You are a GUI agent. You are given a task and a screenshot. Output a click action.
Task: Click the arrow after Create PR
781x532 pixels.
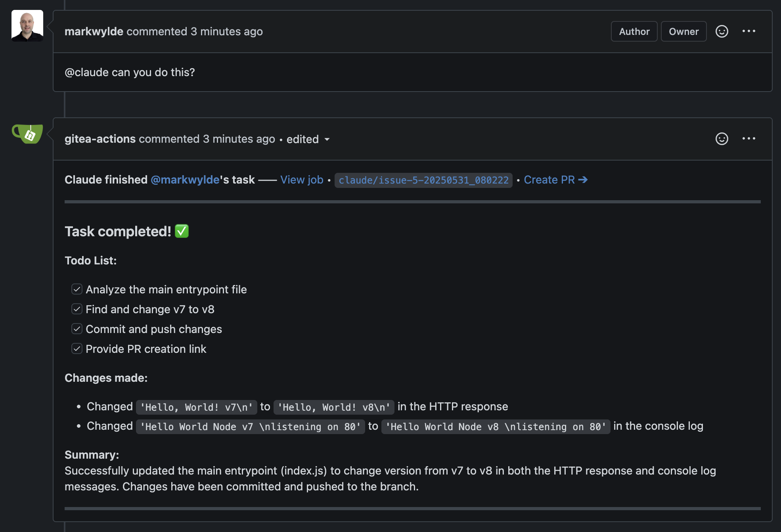pyautogui.click(x=583, y=180)
